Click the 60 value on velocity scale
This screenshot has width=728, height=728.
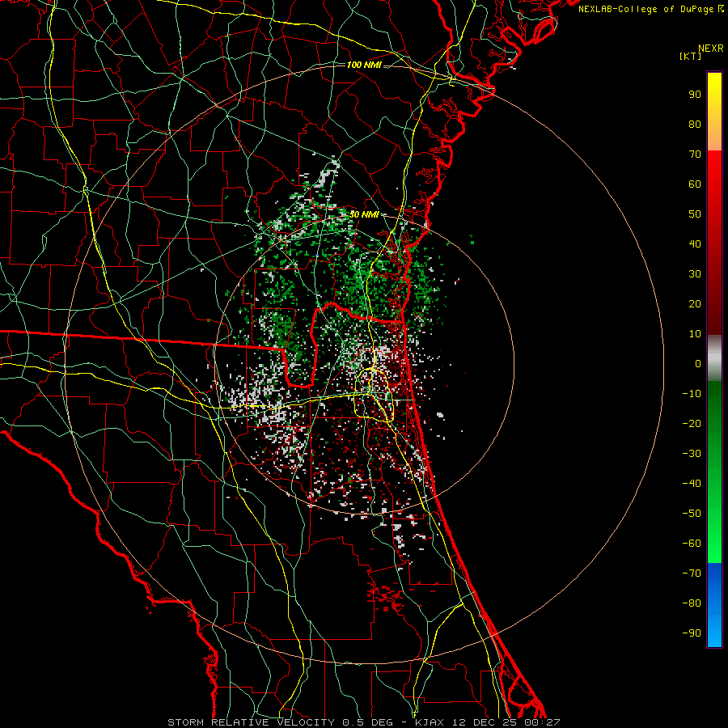pos(695,184)
